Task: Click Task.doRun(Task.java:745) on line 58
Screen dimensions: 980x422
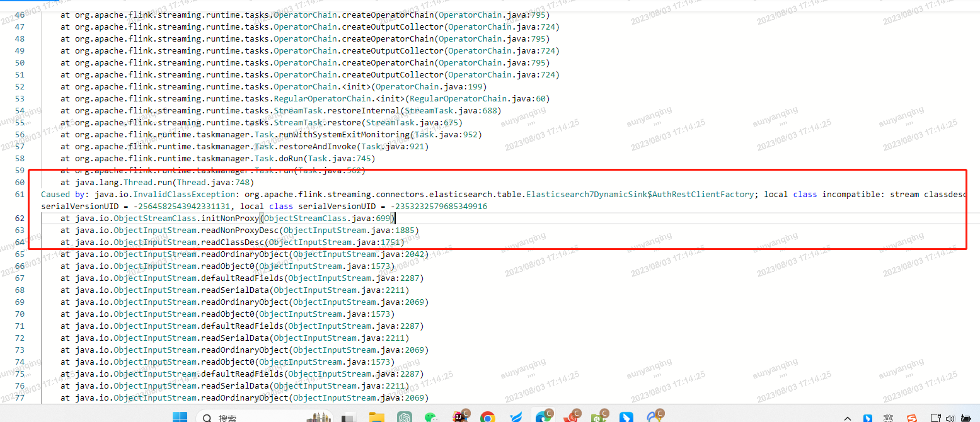Action: tap(314, 159)
